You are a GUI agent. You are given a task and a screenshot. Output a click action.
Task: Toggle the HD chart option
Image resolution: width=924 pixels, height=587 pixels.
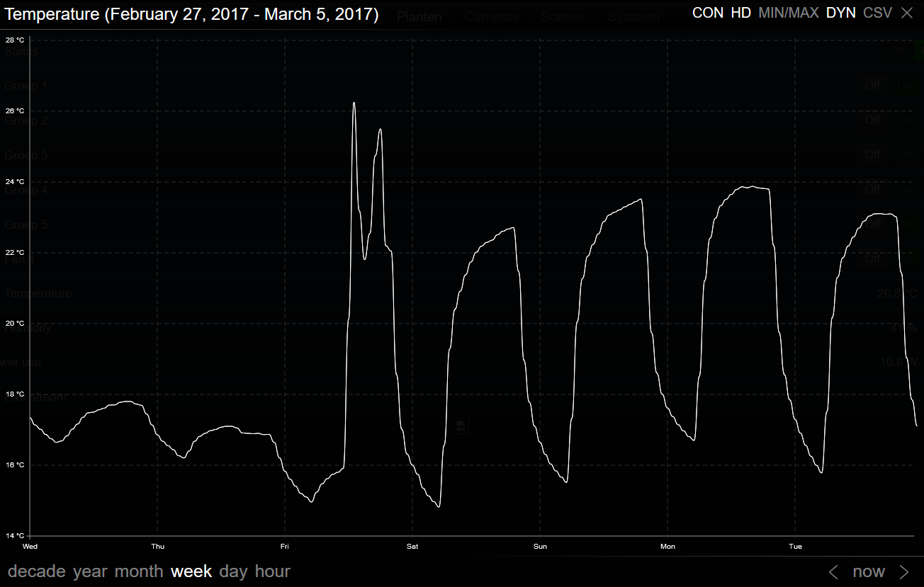pos(740,13)
